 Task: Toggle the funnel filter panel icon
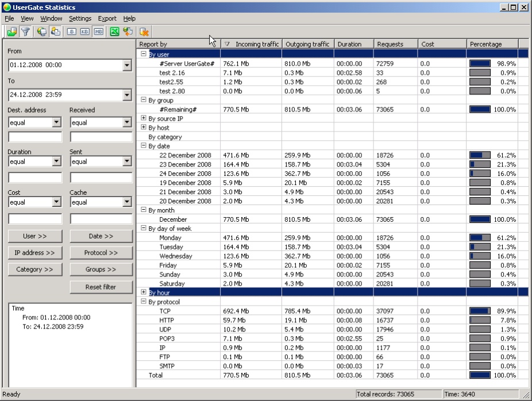coord(25,32)
